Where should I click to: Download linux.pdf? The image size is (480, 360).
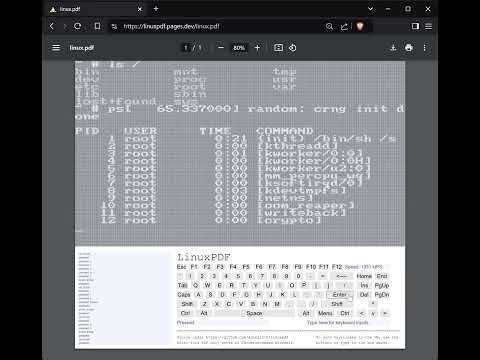[x=393, y=48]
